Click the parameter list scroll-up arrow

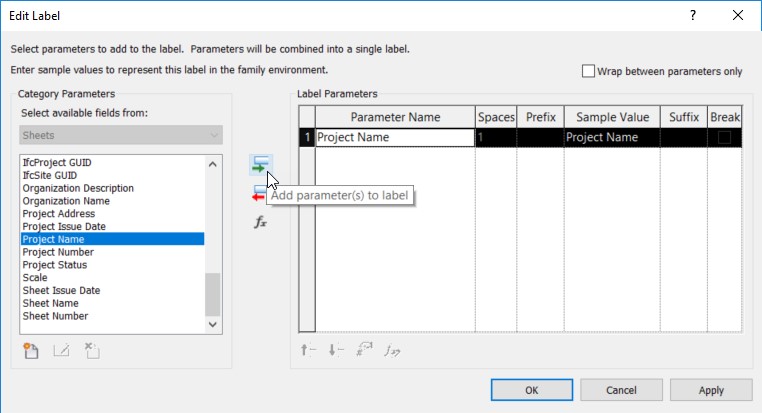click(212, 164)
